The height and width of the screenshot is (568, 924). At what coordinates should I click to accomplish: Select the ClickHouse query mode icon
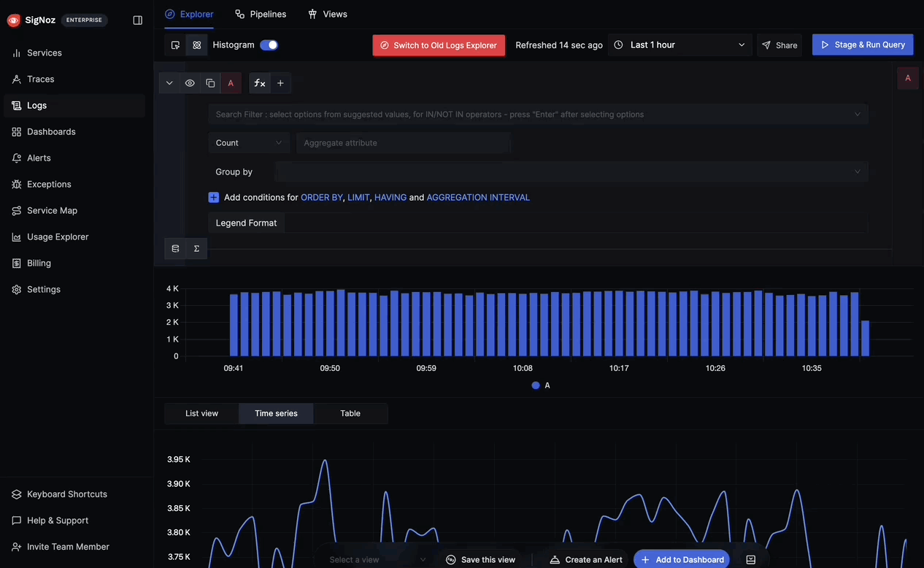coord(196,45)
